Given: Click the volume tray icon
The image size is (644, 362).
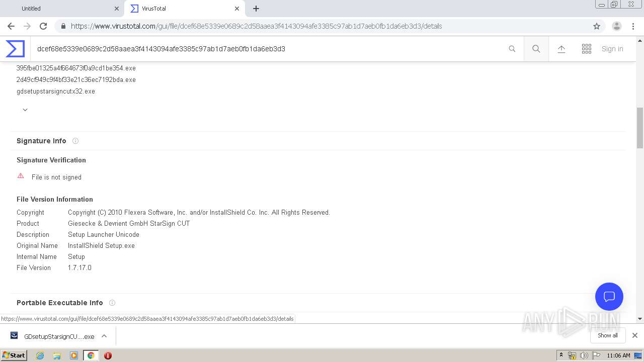Looking at the screenshot, I should (584, 355).
